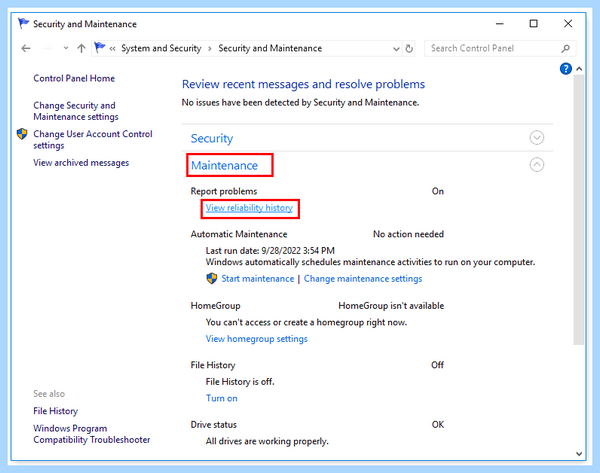
Task: Open Change Security and Maintenance settings
Action: (x=76, y=111)
